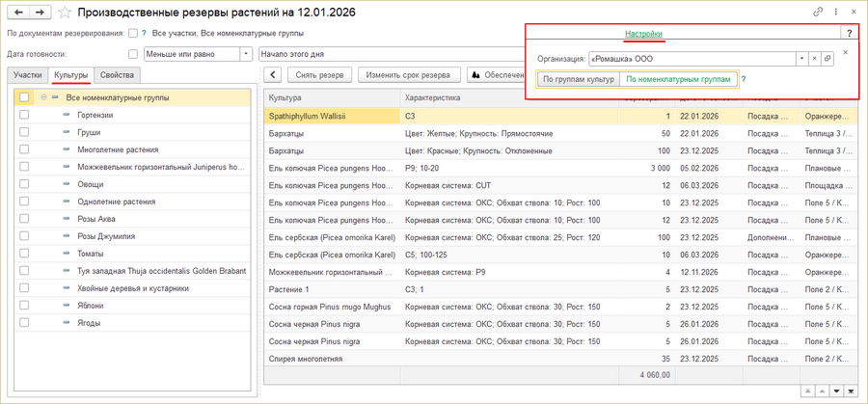Close the settings panel with its small x
868x404 pixels.
point(845,52)
